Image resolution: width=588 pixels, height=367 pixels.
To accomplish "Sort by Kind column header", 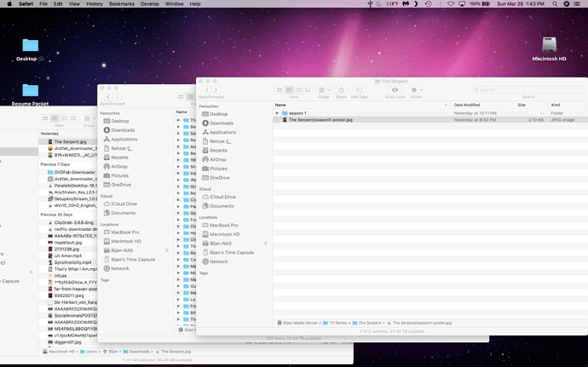I will [556, 105].
